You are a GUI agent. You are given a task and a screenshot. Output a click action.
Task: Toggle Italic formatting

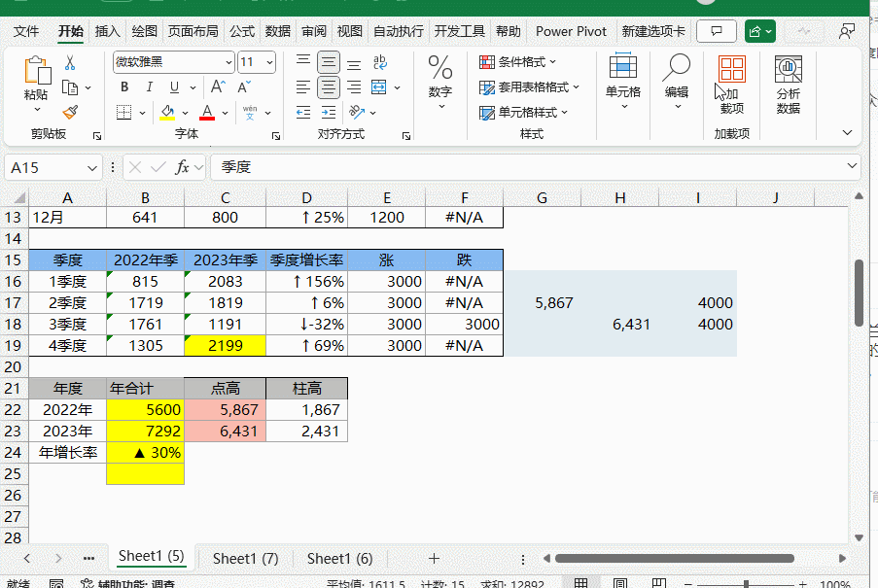(x=149, y=87)
